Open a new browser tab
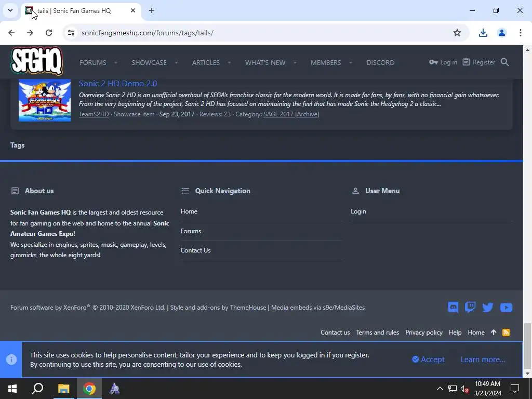 tap(152, 10)
